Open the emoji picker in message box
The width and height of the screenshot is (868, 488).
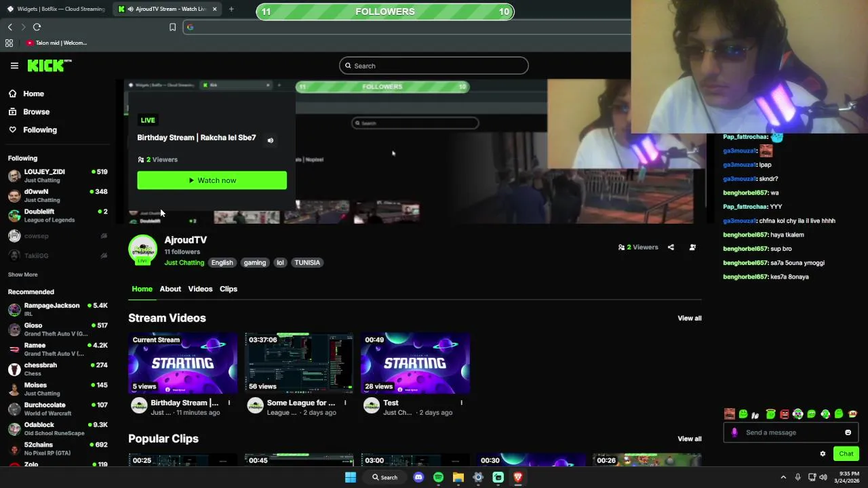coord(848,432)
